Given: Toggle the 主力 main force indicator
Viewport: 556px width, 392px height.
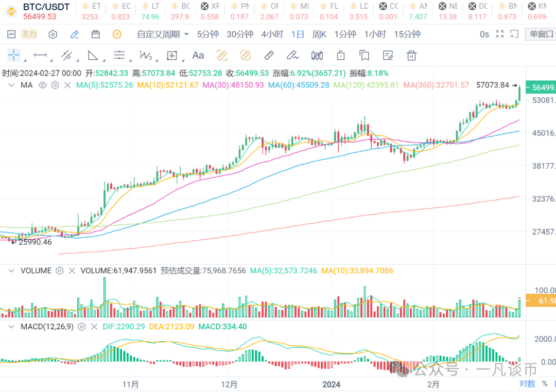Looking at the screenshot, I should click(x=29, y=34).
